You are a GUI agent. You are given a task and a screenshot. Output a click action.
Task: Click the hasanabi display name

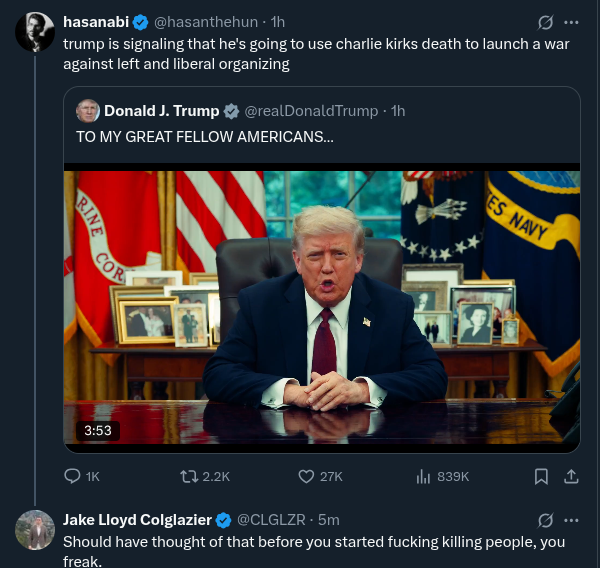96,22
